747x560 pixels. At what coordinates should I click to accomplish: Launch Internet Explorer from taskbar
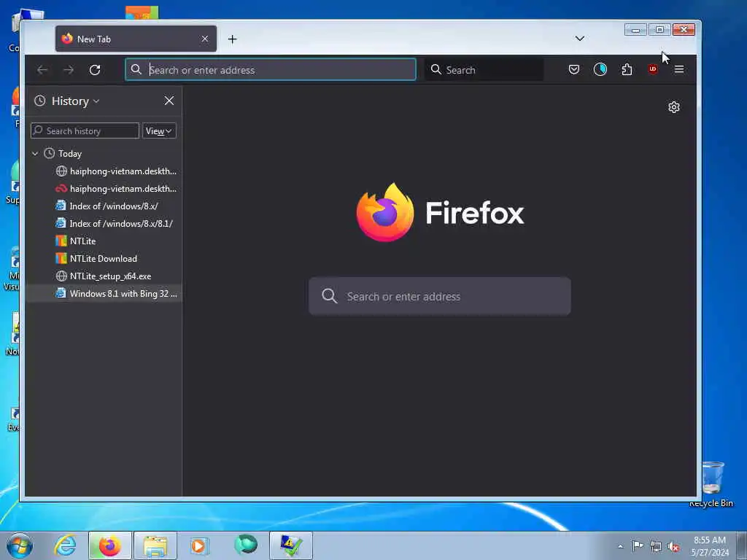click(x=65, y=545)
